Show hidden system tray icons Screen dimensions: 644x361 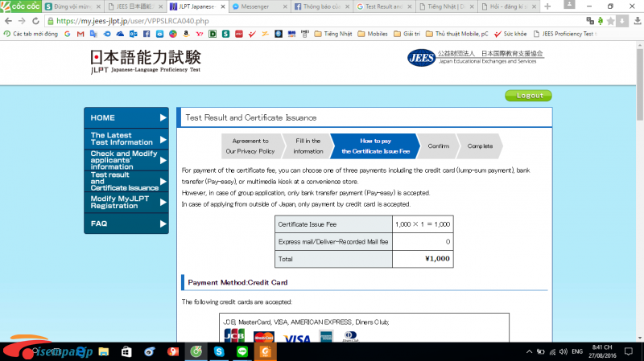coord(529,351)
